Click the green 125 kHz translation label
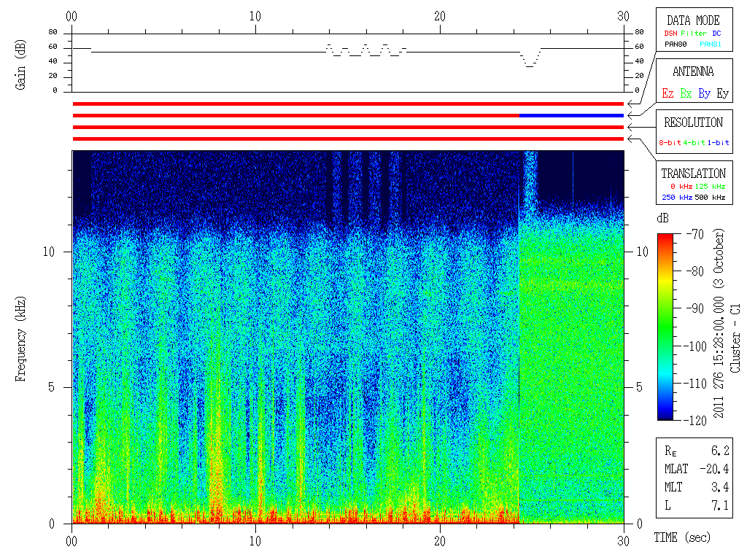This screenshot has height=560, width=747. [710, 186]
